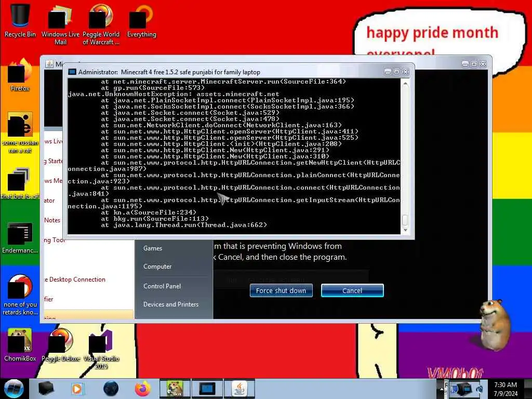Click 'java.net.UnknownHostException' line in console
The width and height of the screenshot is (532, 399).
(174, 94)
